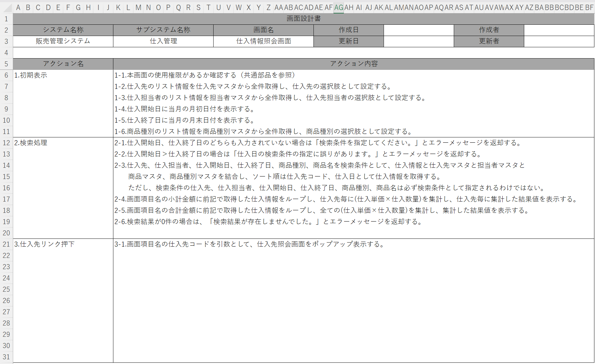Click the 画面名 header cell
The image size is (595, 364).
point(263,30)
